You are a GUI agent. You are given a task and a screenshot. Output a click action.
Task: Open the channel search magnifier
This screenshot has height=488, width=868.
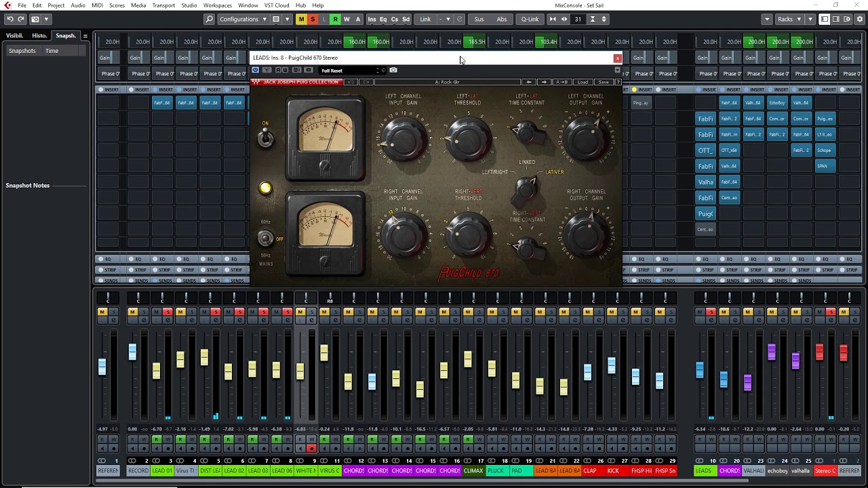(209, 19)
